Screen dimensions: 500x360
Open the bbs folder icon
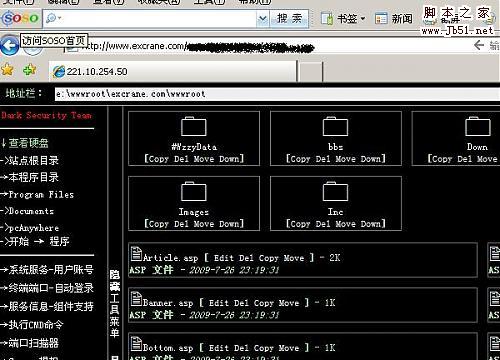(x=335, y=127)
